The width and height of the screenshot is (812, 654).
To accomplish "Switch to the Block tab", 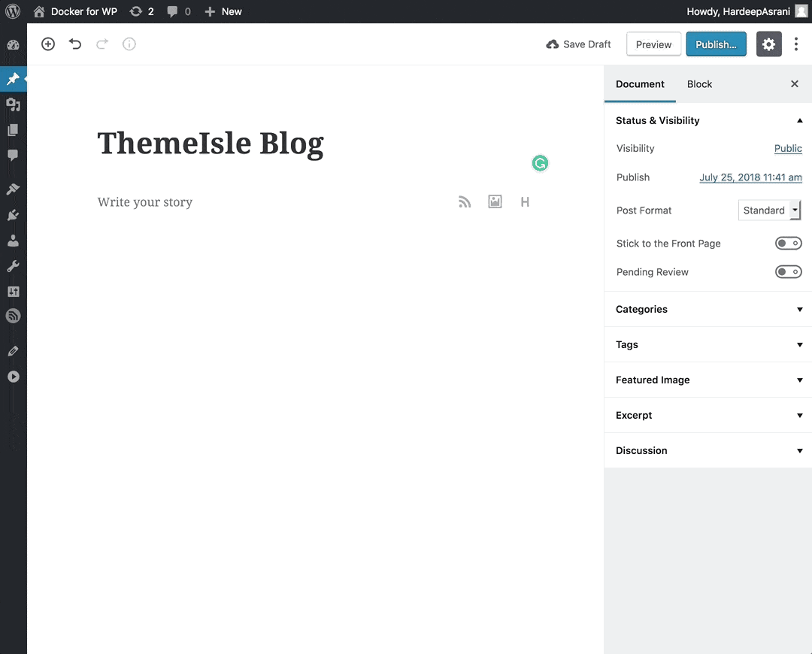I will pyautogui.click(x=699, y=84).
